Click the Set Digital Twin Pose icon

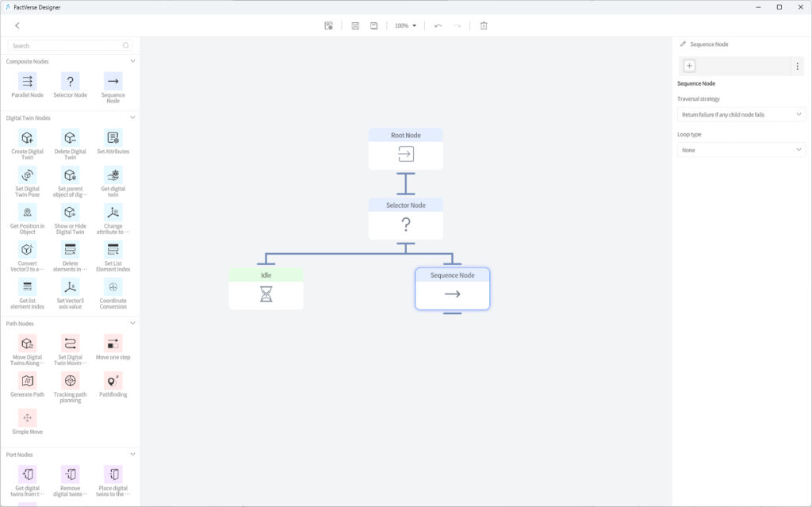tap(28, 175)
